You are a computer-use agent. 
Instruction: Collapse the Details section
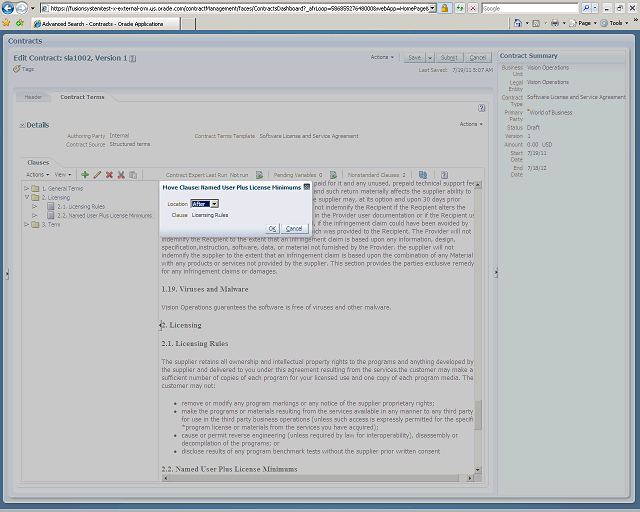(22, 125)
